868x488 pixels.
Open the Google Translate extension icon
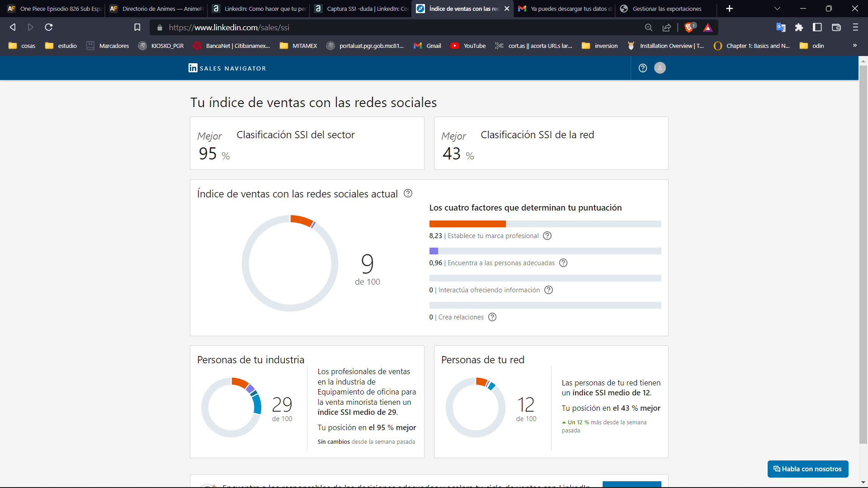coord(781,28)
